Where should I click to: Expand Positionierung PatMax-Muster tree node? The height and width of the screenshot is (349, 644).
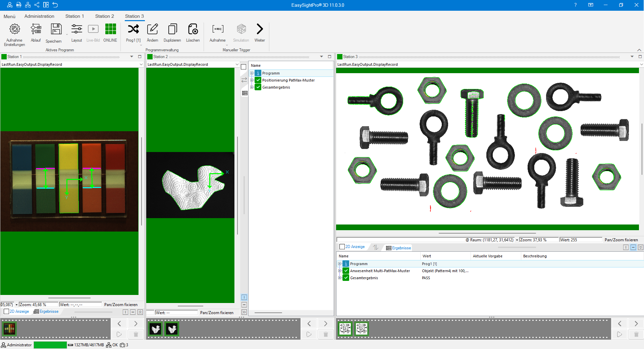tap(252, 80)
